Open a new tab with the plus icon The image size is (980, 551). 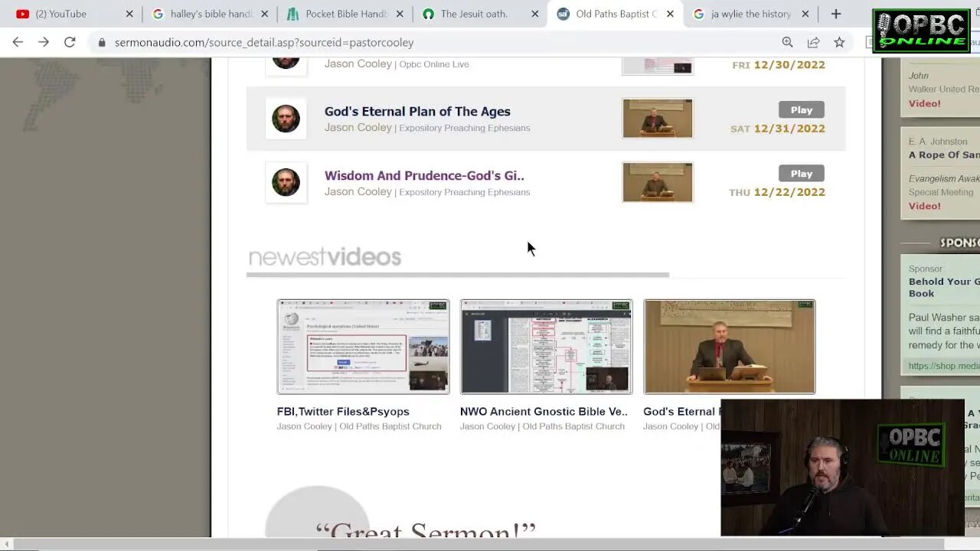click(836, 14)
